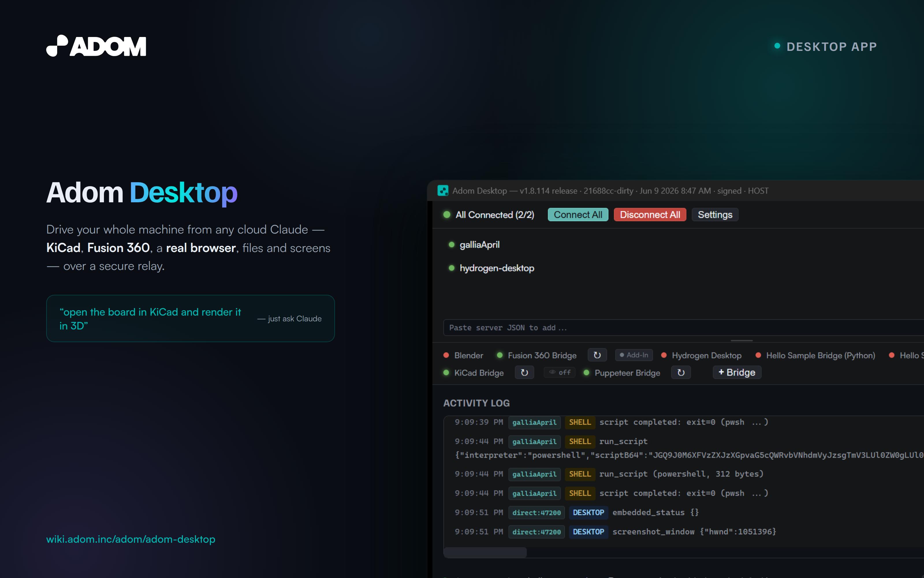Select the Hydrogen Desktop bridge entry

click(x=707, y=355)
